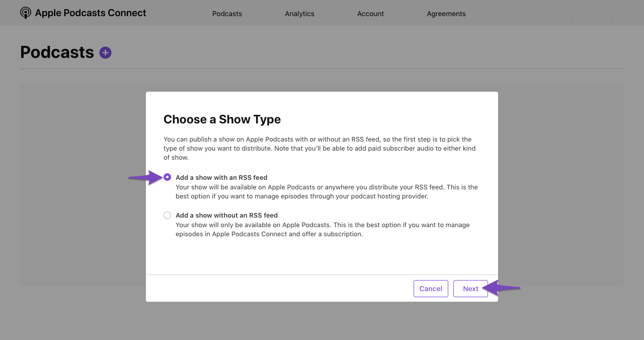
Task: Go to the Account tab
Action: (x=370, y=14)
